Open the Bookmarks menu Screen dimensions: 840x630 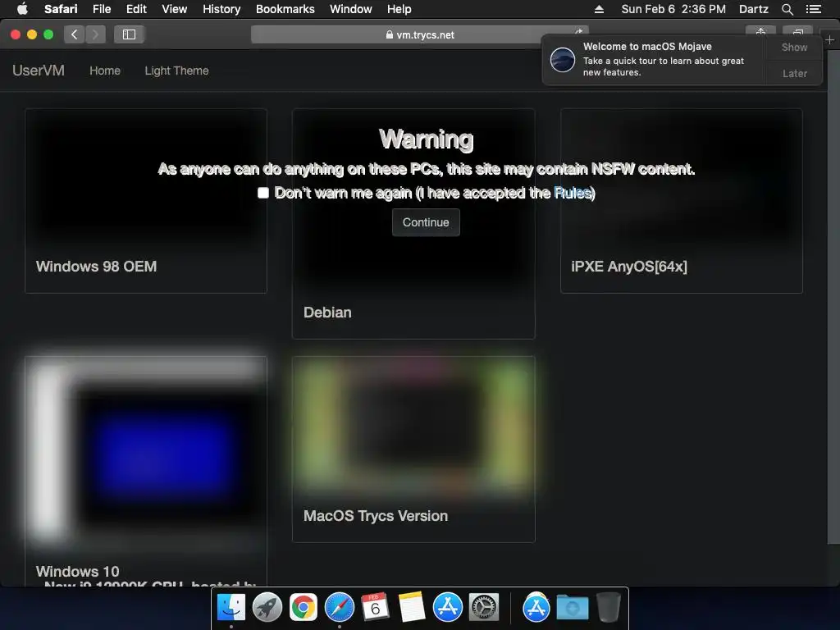[x=285, y=9]
